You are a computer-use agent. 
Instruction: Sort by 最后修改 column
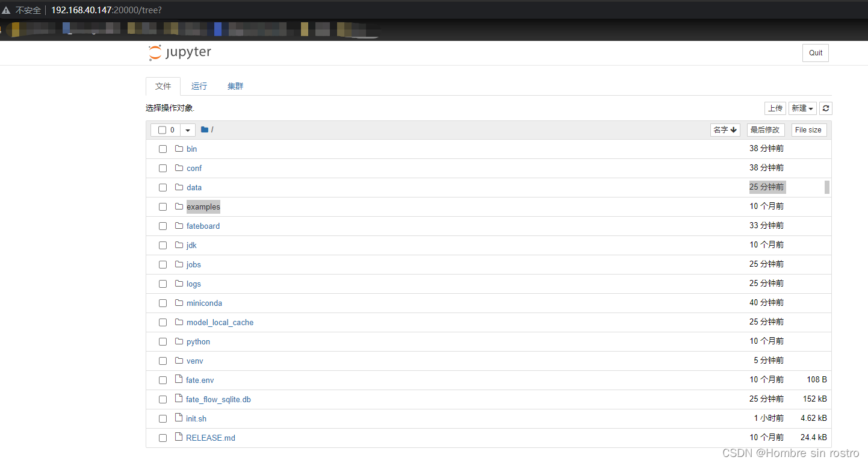(766, 130)
